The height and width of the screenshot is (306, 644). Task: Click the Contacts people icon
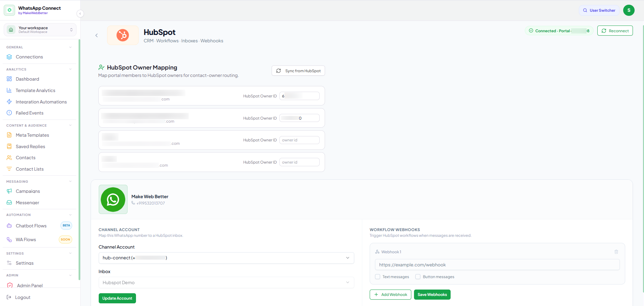click(9, 158)
